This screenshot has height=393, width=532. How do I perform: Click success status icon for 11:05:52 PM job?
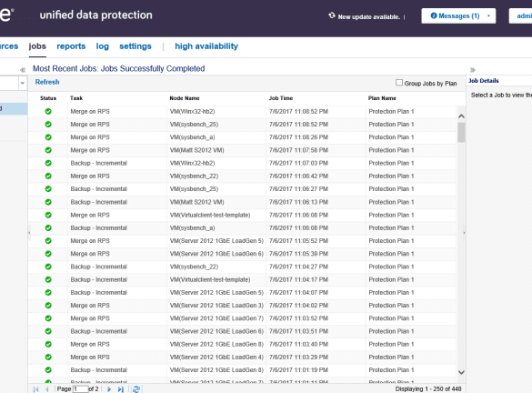[x=48, y=240]
